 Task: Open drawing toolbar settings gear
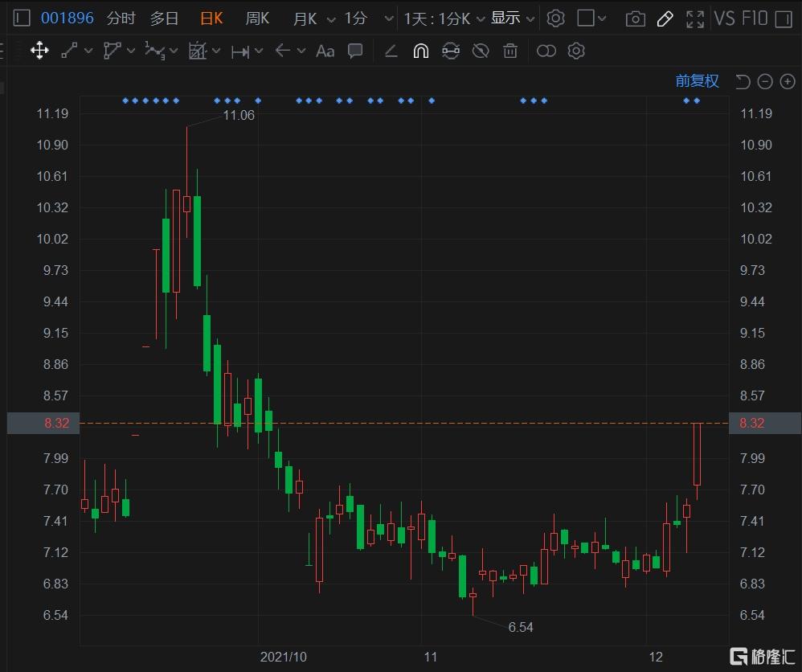coord(576,51)
